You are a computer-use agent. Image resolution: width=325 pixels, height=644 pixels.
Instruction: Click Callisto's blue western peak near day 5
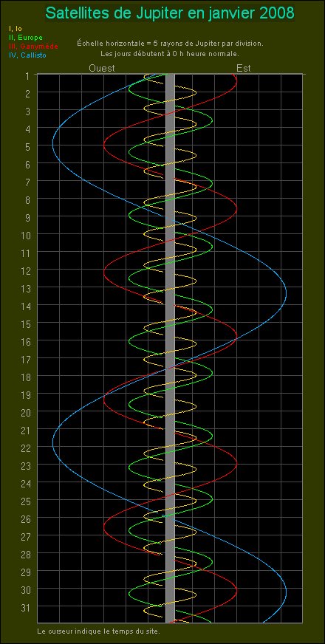53,143
